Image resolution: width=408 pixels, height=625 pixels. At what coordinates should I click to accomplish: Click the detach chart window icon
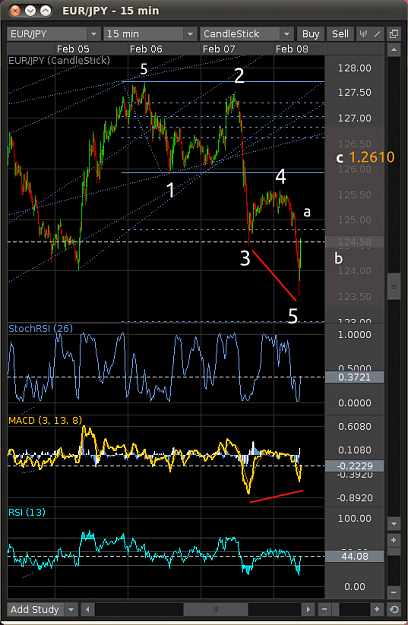394,34
